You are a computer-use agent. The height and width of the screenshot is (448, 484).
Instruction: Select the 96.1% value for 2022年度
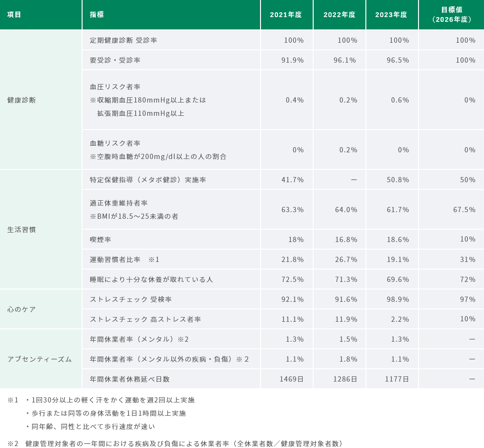pos(345,60)
